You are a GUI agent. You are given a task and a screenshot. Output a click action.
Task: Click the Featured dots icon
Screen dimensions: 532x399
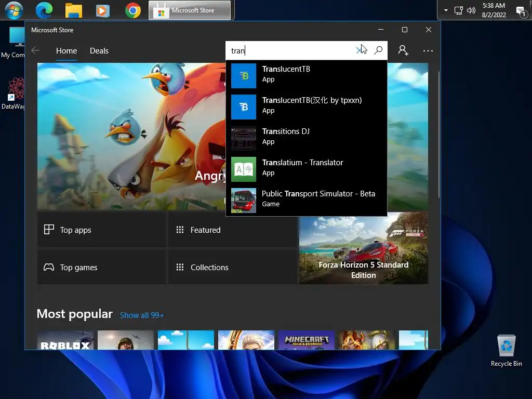180,230
